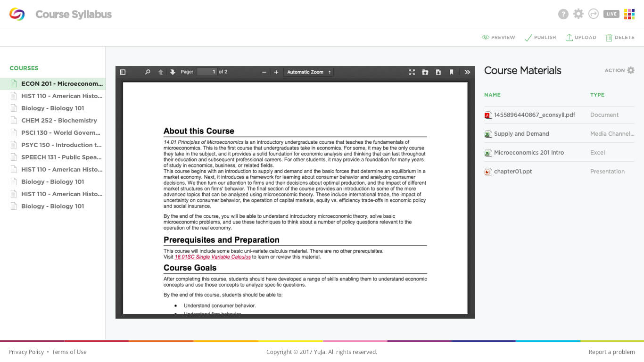Click the Terms of Use footer link
644x362 pixels.
(x=69, y=352)
